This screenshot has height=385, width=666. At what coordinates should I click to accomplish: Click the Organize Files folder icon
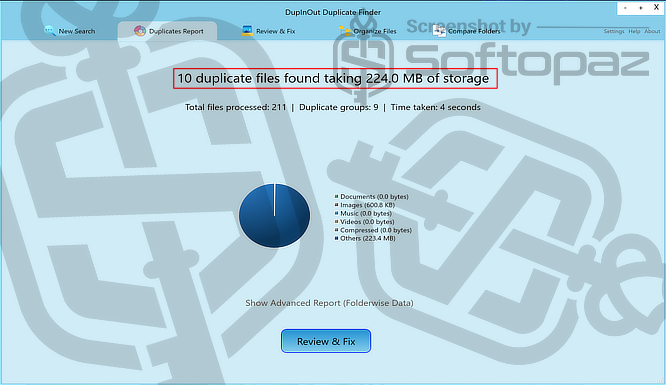[x=344, y=31]
